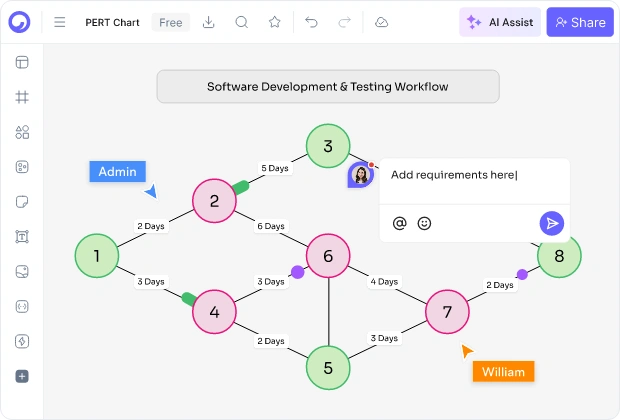Select the frame grid tool

click(x=22, y=97)
